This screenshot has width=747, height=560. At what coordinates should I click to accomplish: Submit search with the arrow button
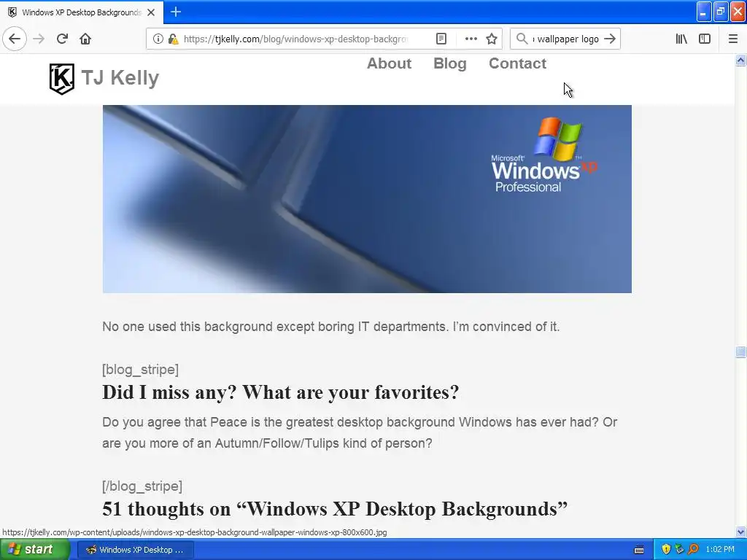click(610, 39)
